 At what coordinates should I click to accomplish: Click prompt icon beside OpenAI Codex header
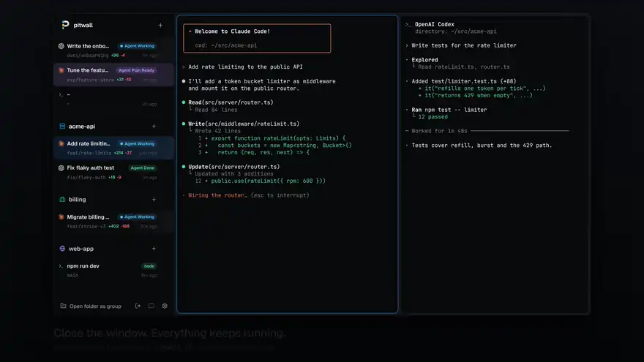(x=408, y=25)
